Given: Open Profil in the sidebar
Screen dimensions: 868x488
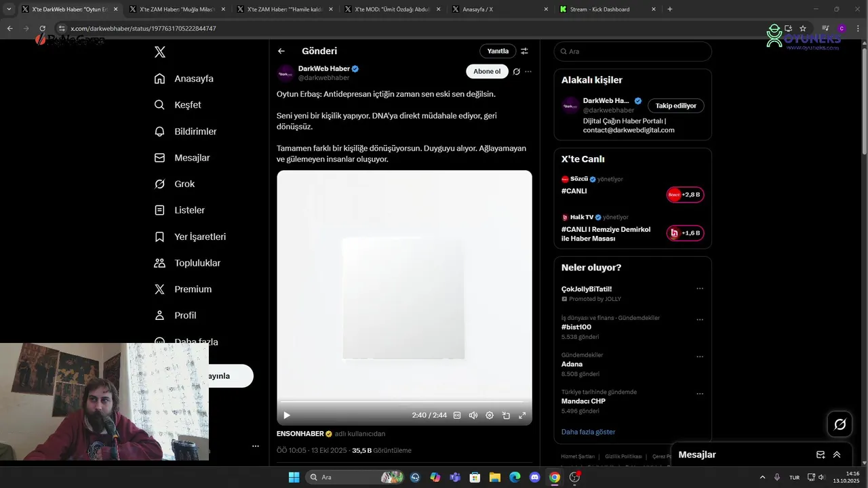Looking at the screenshot, I should coord(175,315).
